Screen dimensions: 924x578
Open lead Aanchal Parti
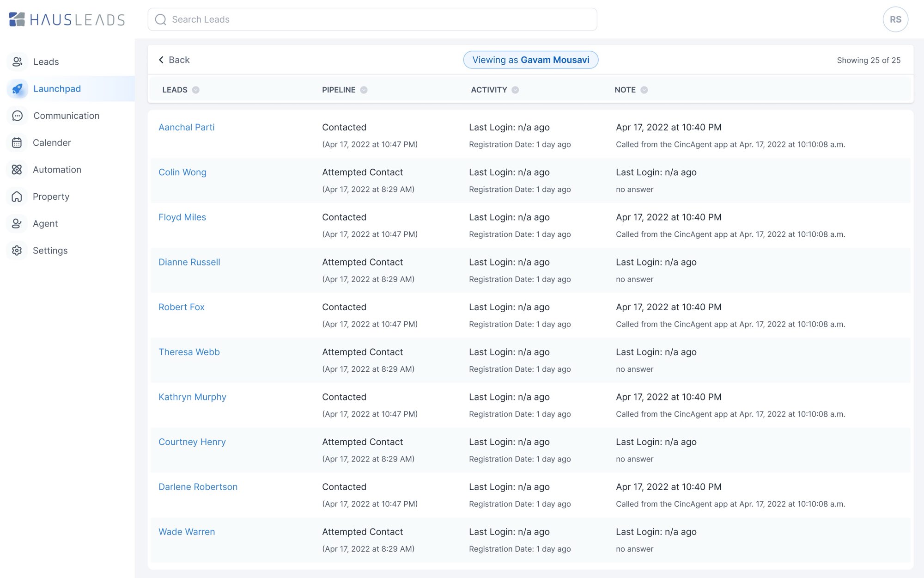click(x=187, y=127)
